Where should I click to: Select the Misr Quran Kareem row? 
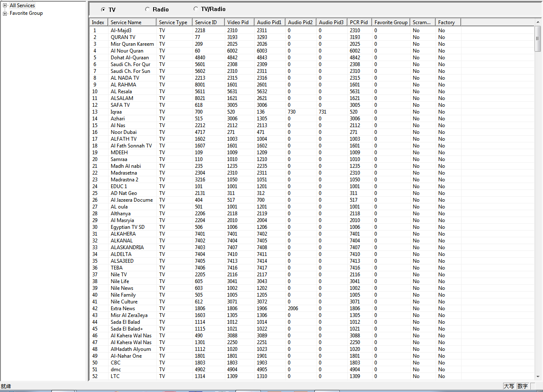tap(275, 44)
